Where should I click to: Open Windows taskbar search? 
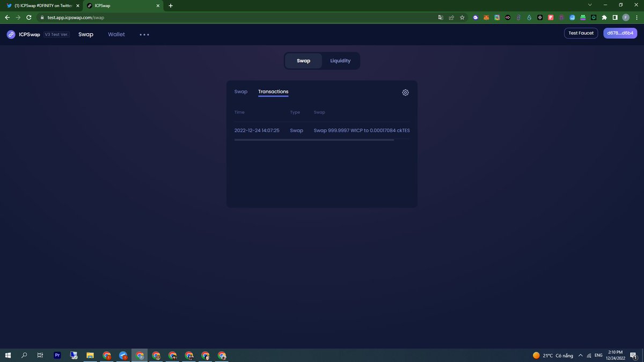pos(24,355)
